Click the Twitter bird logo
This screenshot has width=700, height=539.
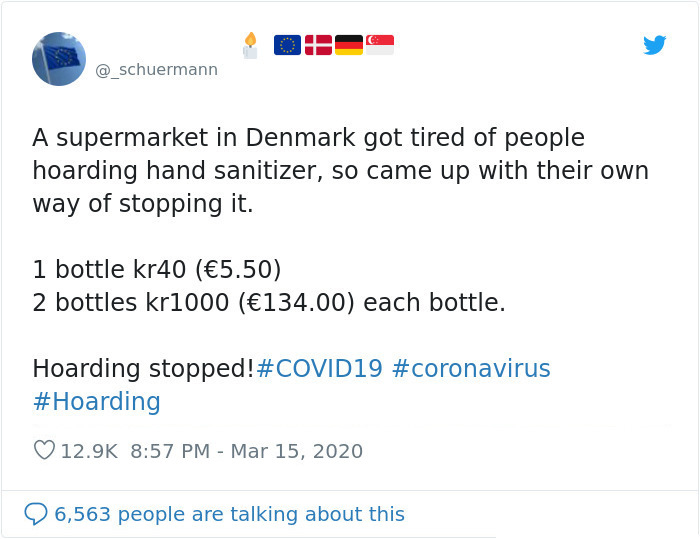[655, 45]
